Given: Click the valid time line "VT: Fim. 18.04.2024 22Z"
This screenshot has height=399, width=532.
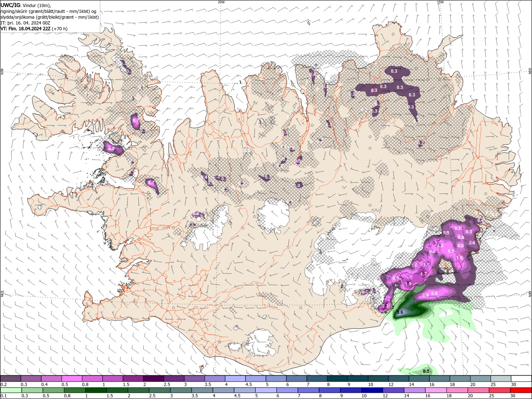Looking at the screenshot, I should [x=26, y=29].
